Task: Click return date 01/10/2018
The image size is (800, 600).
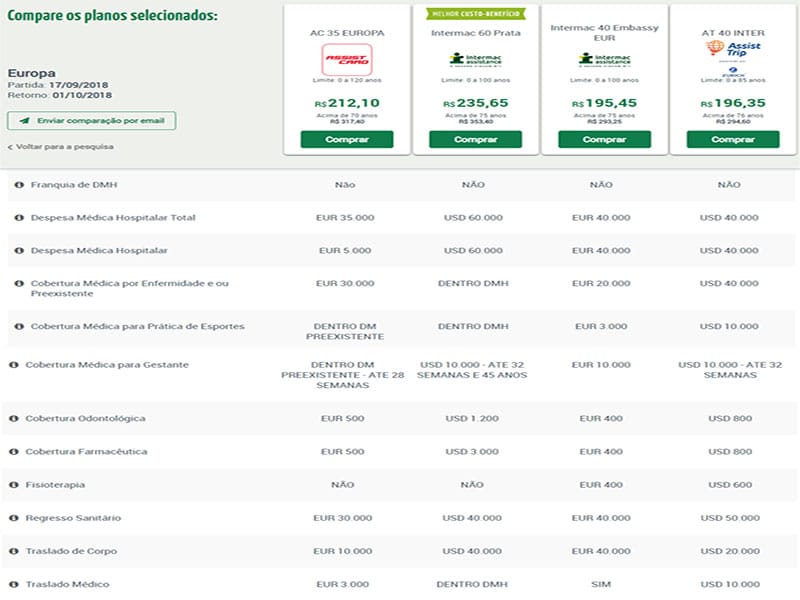Action: click(82, 95)
